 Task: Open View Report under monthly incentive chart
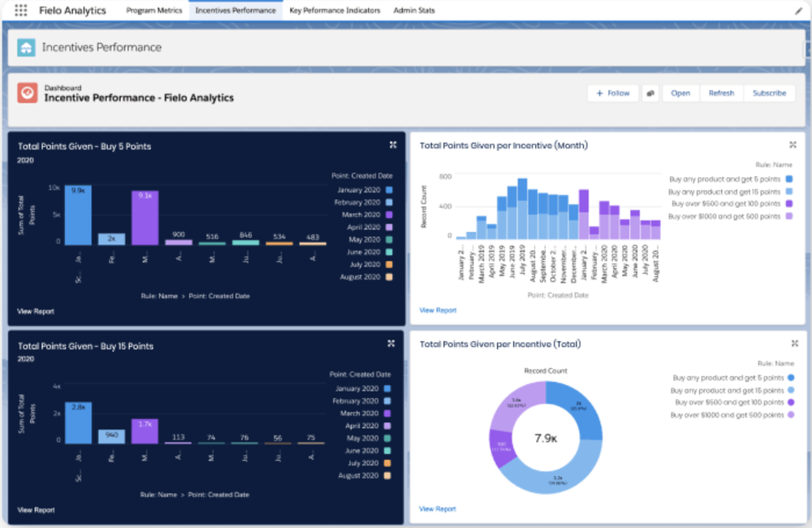tap(438, 310)
